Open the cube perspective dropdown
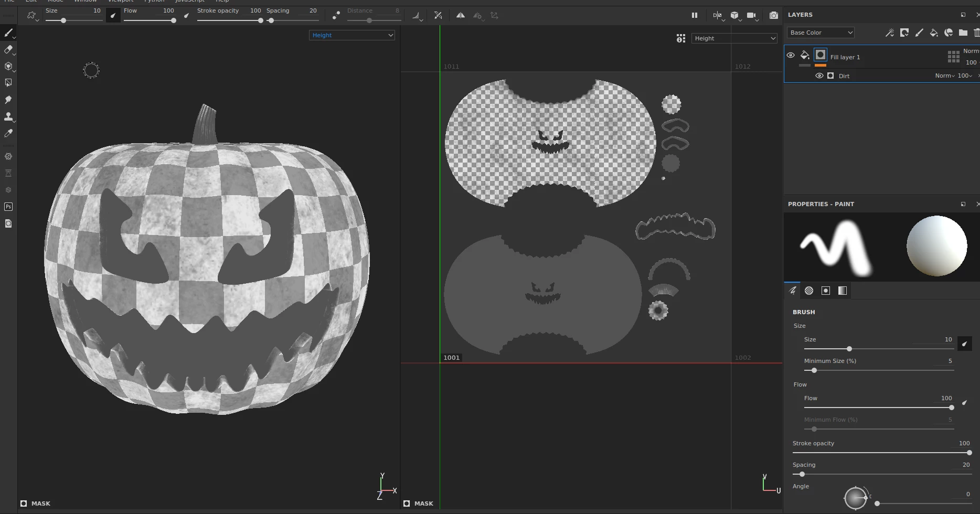 [735, 16]
